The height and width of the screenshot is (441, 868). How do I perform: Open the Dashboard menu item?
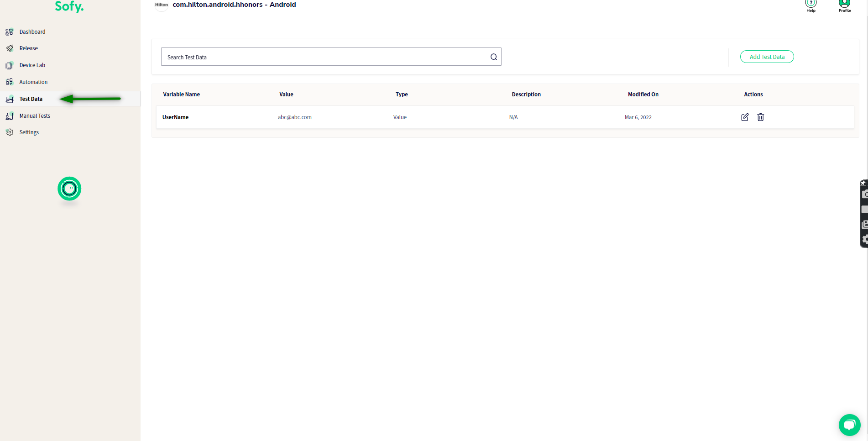(32, 32)
